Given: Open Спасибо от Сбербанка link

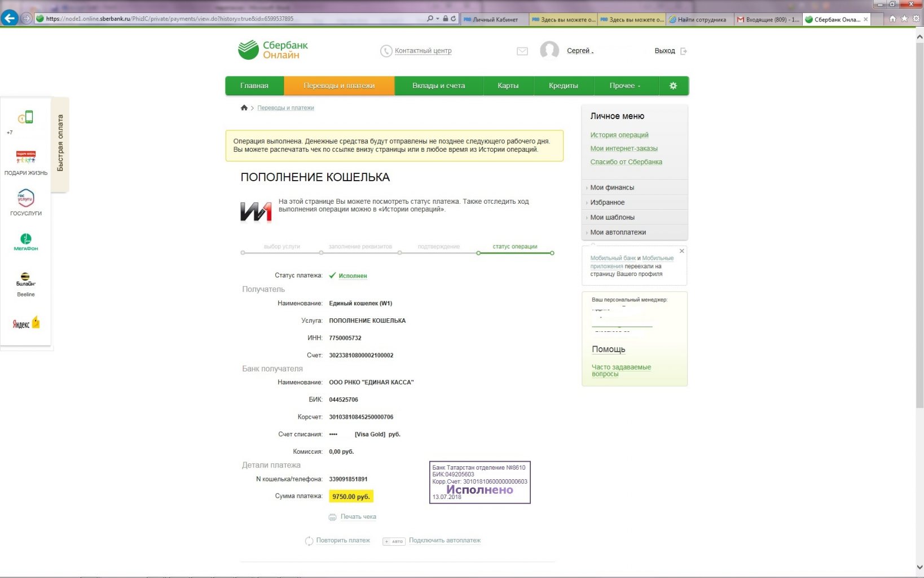Looking at the screenshot, I should (626, 162).
